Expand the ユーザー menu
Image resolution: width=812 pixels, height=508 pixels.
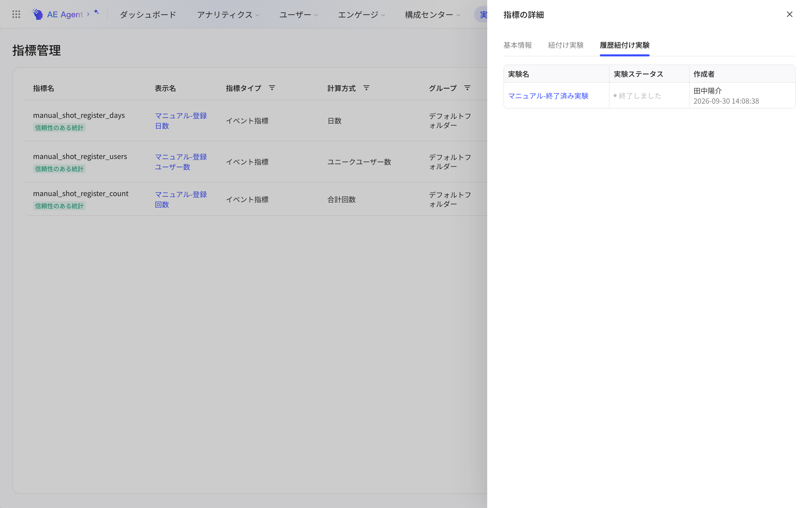299,15
